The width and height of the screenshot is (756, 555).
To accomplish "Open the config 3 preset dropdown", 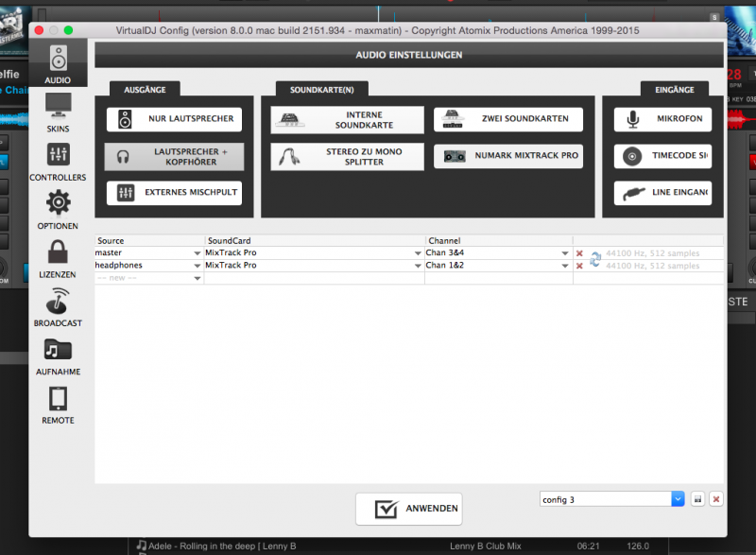I will pos(678,499).
